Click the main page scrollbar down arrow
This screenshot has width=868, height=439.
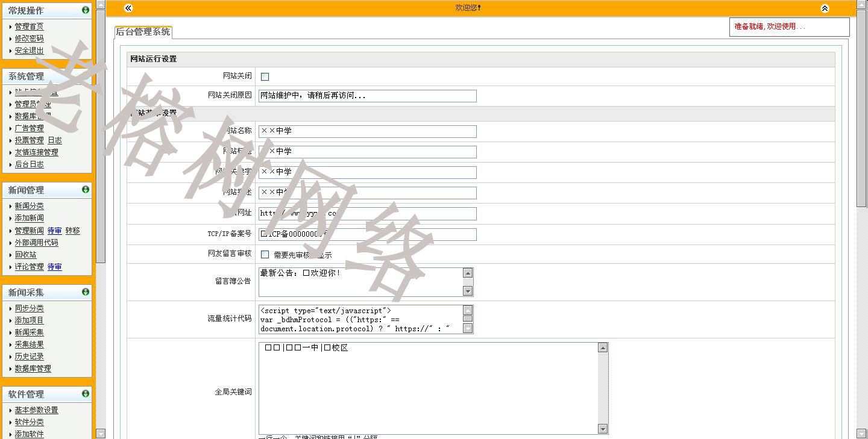tap(861, 434)
